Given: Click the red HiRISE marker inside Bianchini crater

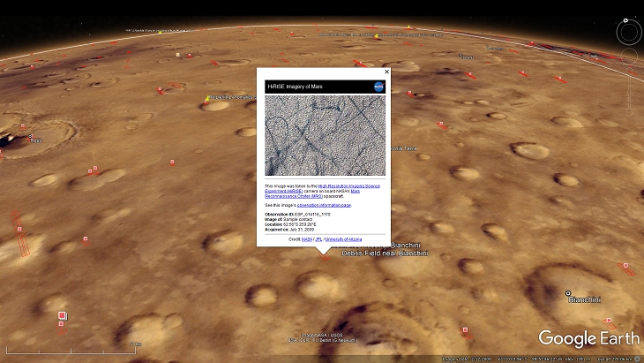Looking at the screenshot, I should pos(609,321).
